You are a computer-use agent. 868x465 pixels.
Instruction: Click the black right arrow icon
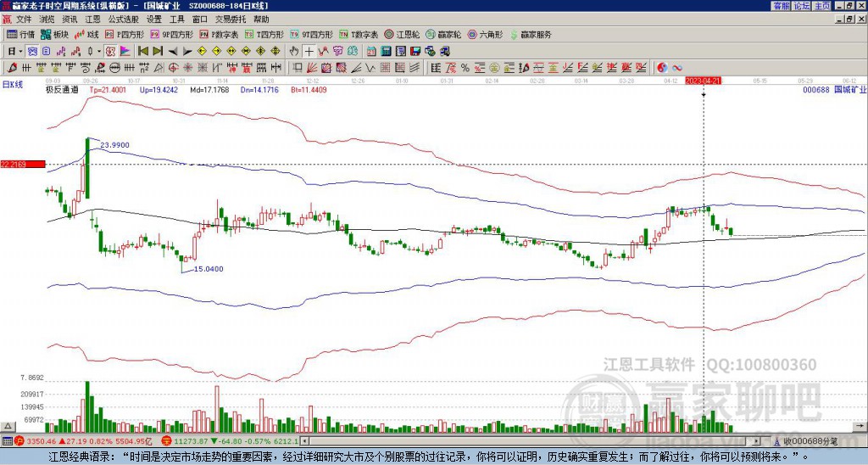click(187, 52)
